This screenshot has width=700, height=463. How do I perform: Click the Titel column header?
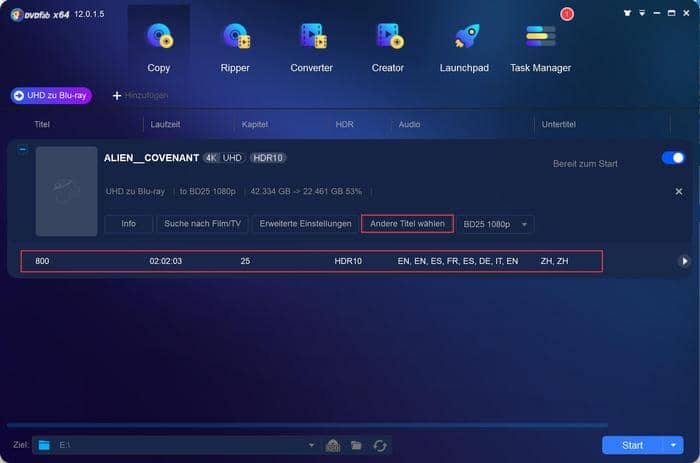42,125
